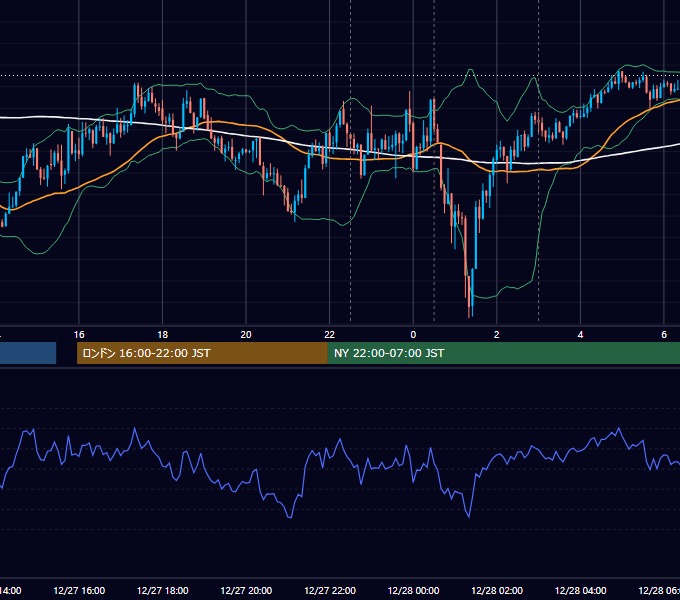The image size is (680, 600).
Task: Click the 12/27 20:00 date label
Action: pos(246,590)
